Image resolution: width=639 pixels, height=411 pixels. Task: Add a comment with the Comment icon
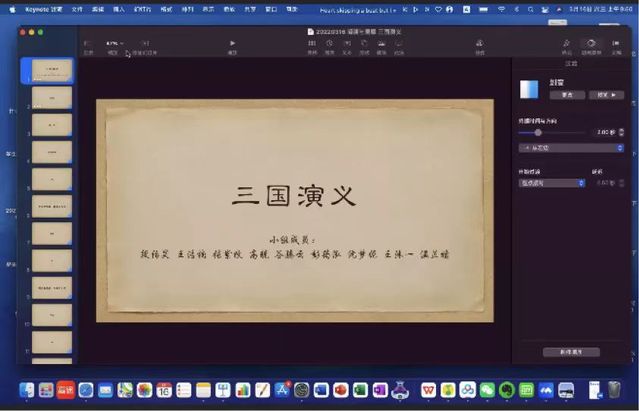(398, 45)
